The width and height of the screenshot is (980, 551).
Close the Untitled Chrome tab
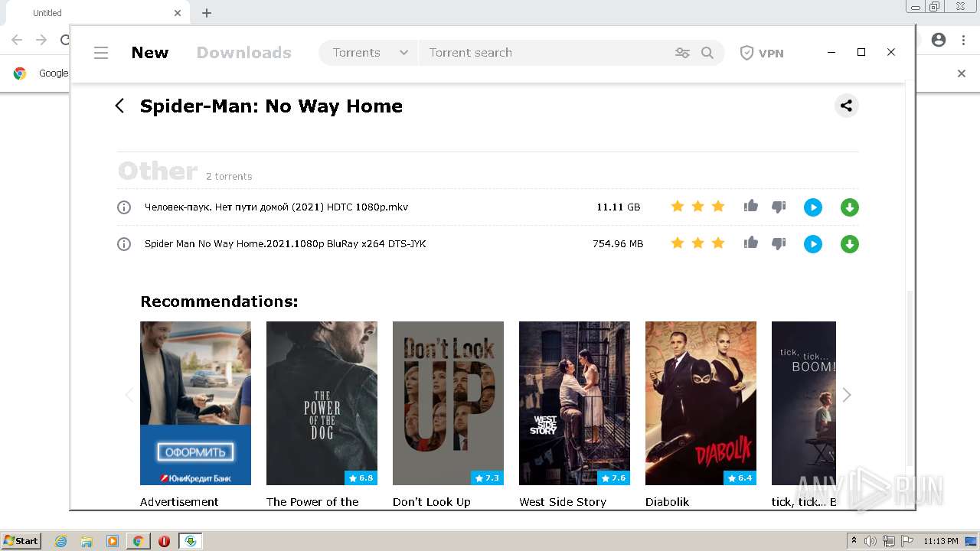tap(178, 13)
